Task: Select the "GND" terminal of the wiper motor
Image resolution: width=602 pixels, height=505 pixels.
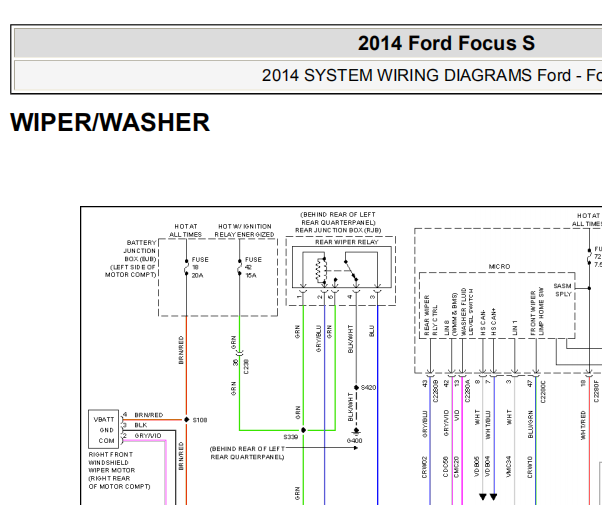Action: (x=106, y=430)
